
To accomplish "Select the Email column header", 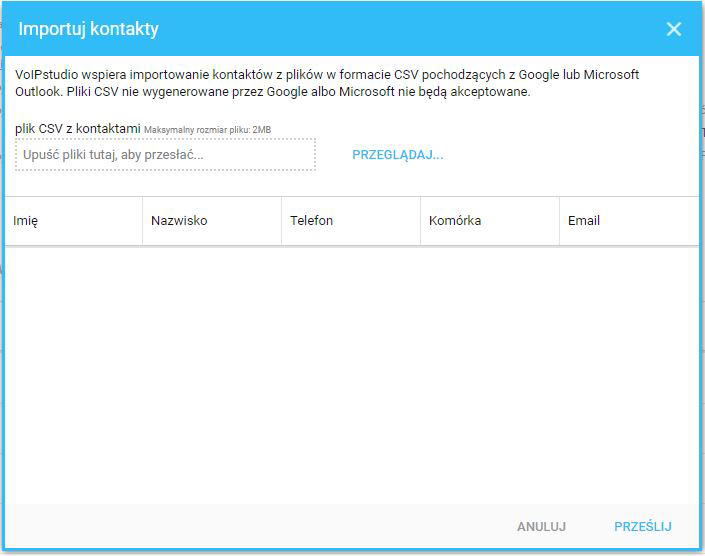I will (584, 221).
